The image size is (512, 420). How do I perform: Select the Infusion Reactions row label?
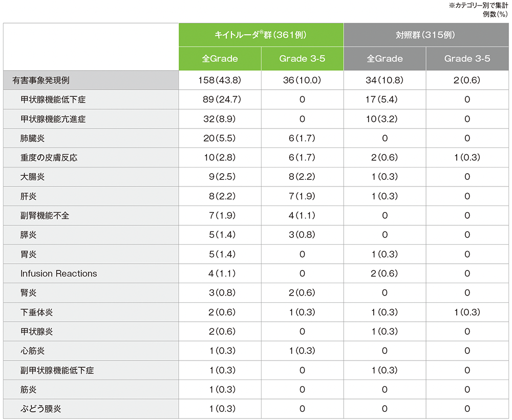coord(58,274)
